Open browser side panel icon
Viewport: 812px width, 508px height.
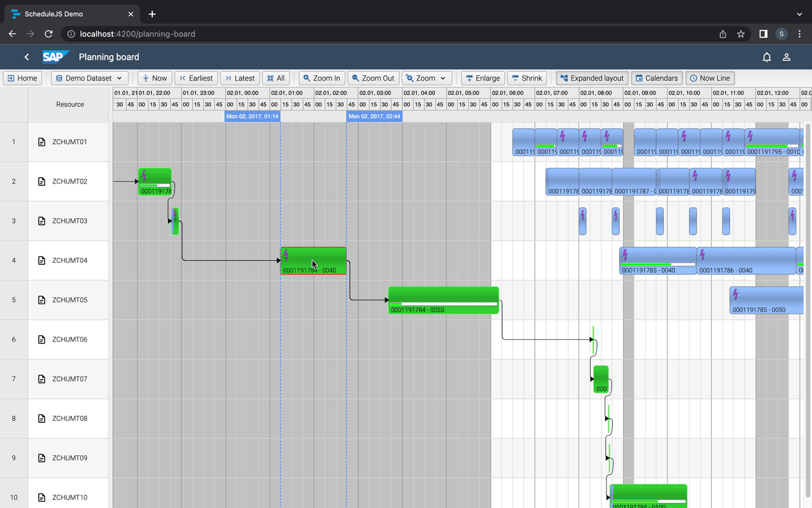tap(763, 34)
